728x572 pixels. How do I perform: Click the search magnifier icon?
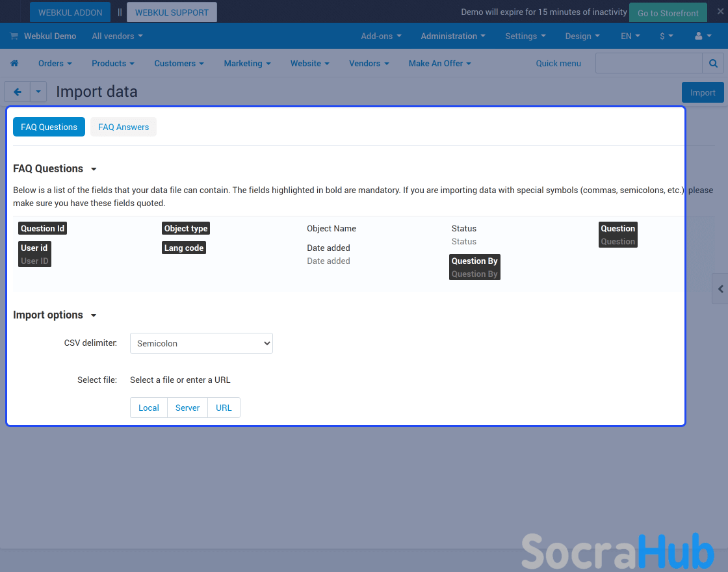click(x=713, y=63)
